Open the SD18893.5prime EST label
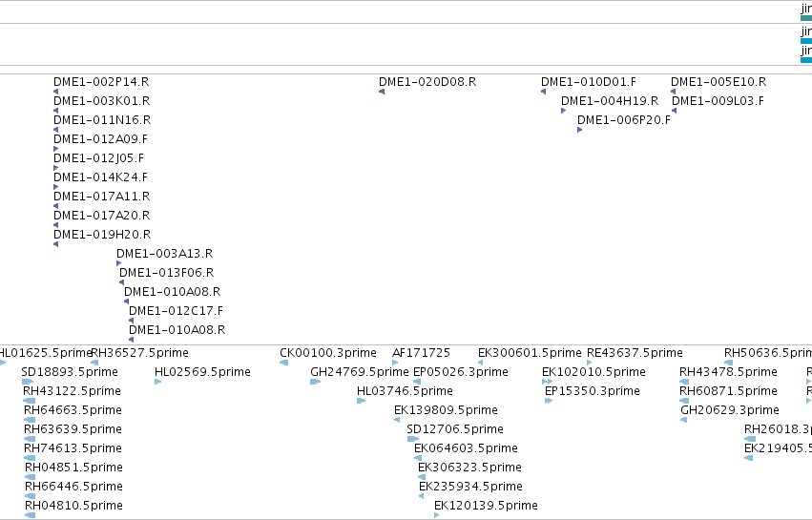 coord(70,372)
